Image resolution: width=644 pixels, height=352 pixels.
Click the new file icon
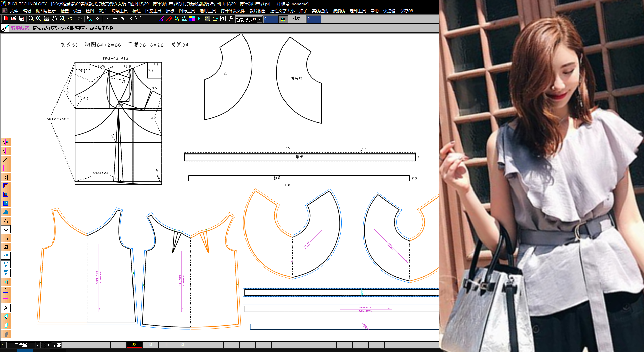tap(6, 19)
